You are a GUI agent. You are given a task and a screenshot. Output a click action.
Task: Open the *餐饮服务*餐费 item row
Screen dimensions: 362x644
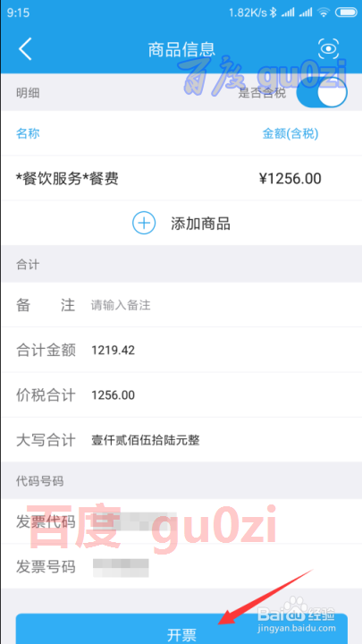pyautogui.click(x=181, y=179)
